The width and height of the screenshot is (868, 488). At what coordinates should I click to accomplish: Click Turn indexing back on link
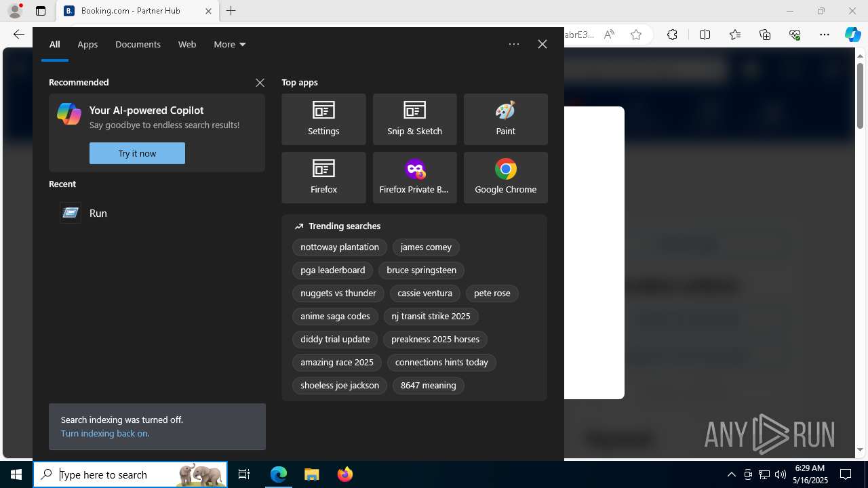[x=105, y=433]
